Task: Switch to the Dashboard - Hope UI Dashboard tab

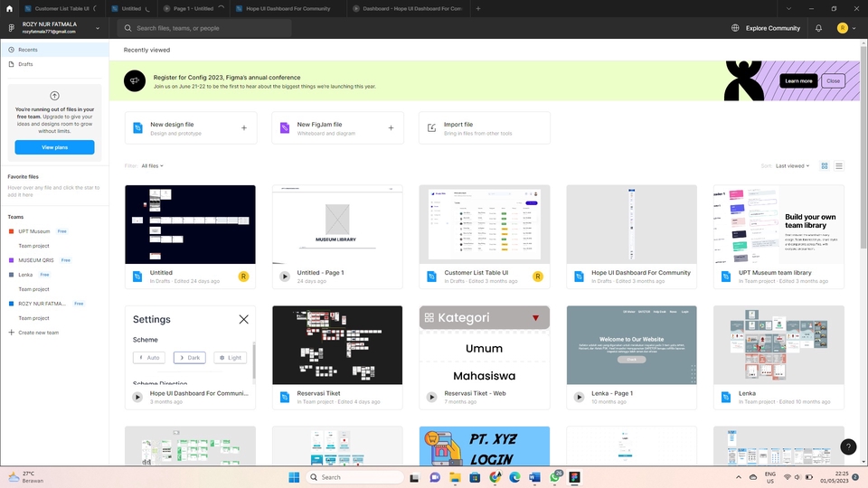Action: 408,8
